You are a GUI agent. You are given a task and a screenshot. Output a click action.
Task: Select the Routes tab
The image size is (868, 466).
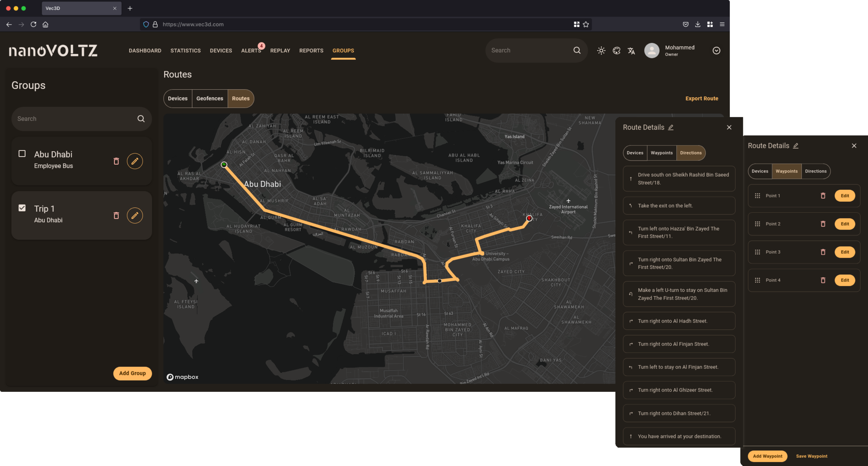pos(241,98)
